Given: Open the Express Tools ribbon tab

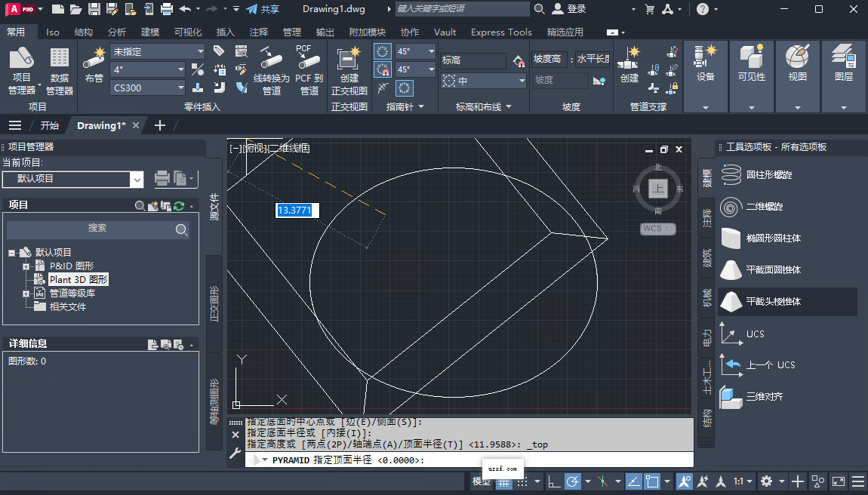Looking at the screenshot, I should 500,32.
